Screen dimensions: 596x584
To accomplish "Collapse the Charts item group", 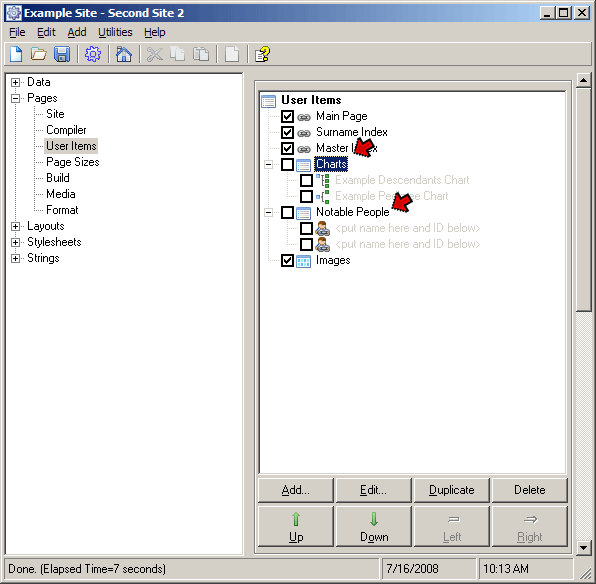I will [268, 165].
